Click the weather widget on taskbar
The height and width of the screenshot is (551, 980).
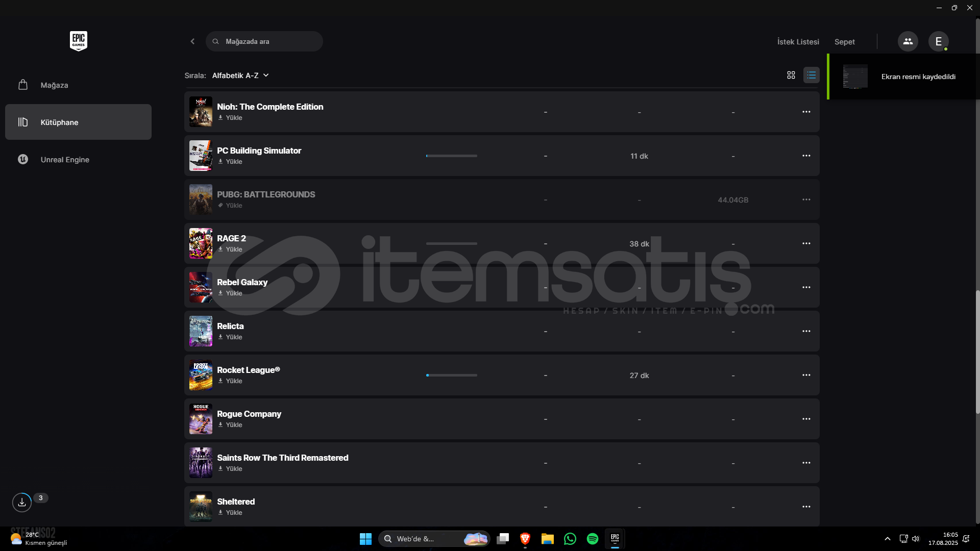39,539
